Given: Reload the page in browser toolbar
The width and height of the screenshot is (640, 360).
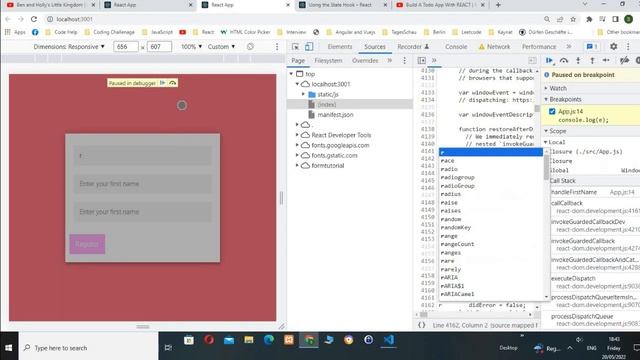Looking at the screenshot, I should (34, 19).
